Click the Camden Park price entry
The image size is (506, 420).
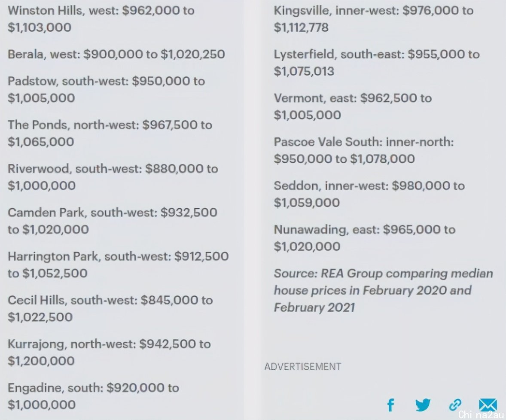point(112,221)
